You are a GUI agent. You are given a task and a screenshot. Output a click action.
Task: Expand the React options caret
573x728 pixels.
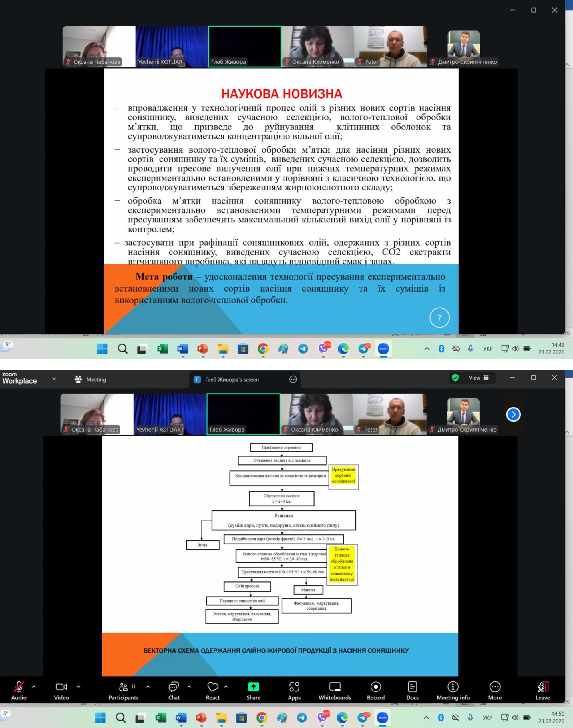pyautogui.click(x=226, y=687)
